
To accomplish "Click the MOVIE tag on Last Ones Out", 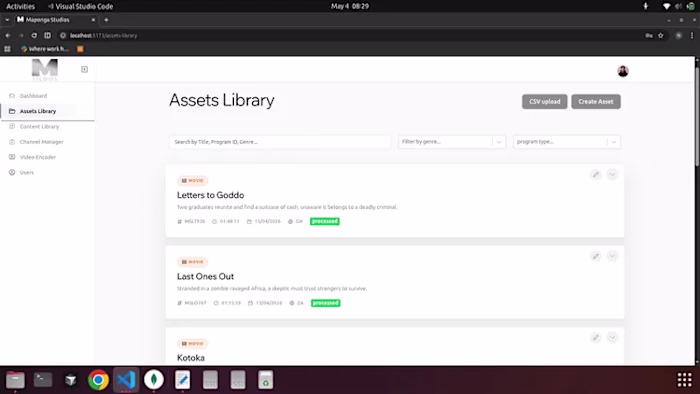I will tap(192, 262).
